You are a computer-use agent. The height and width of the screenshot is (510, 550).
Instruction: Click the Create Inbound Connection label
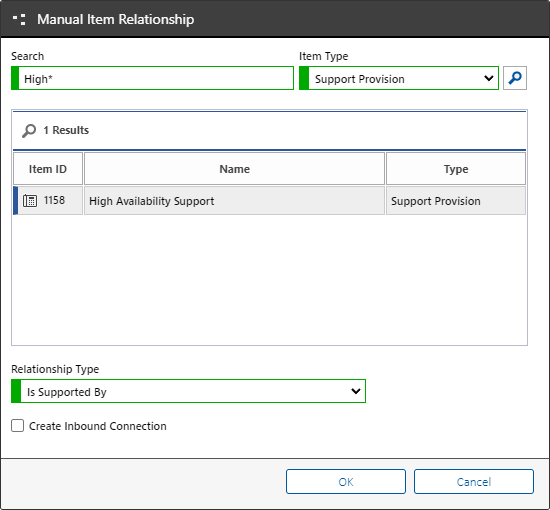(x=98, y=426)
